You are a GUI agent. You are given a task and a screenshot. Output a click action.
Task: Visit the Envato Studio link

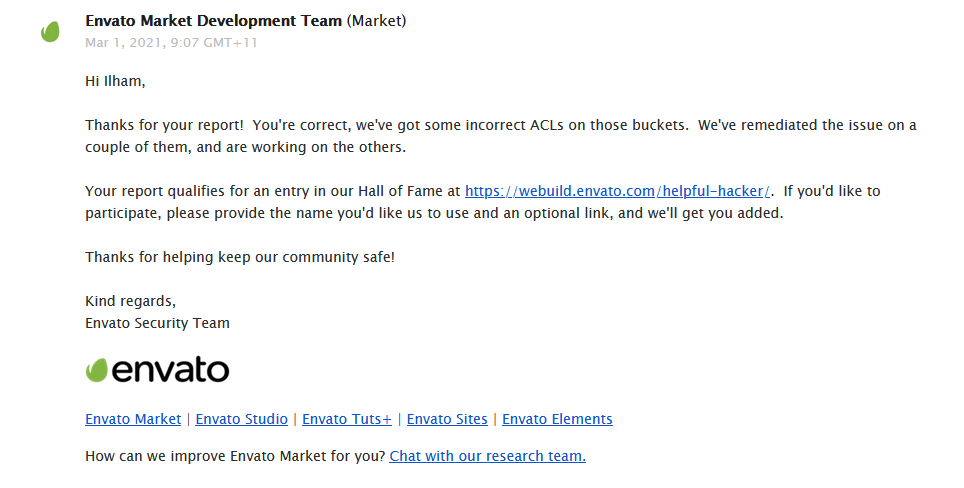[x=241, y=419]
